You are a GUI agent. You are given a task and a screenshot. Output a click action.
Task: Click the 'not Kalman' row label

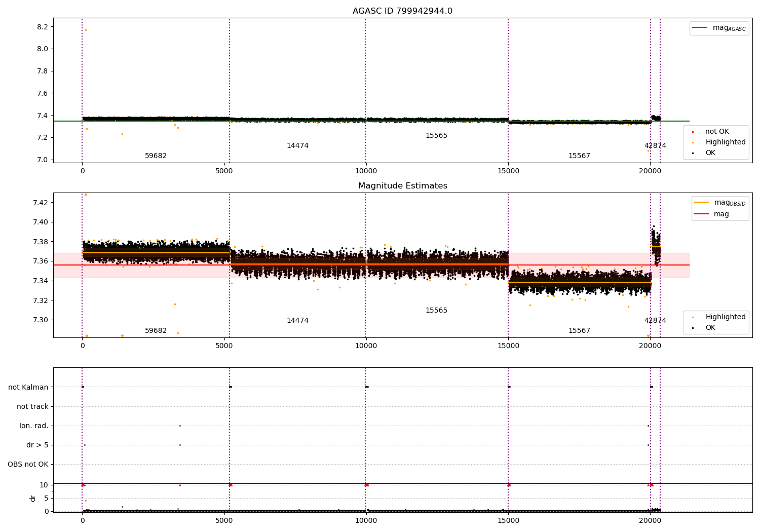pos(28,388)
